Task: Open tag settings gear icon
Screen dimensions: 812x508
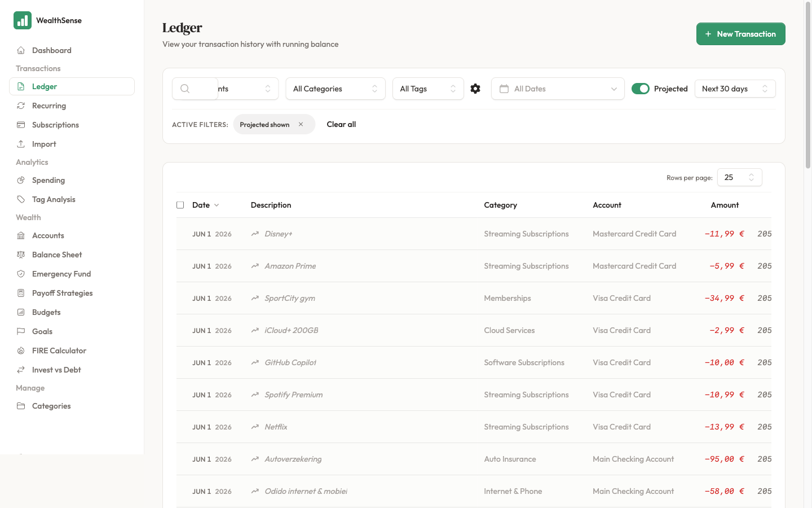Action: [475, 89]
